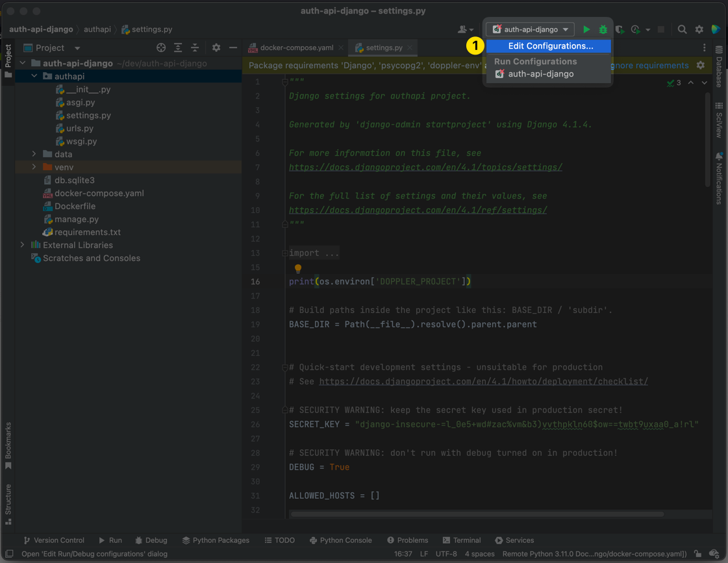Click Django settings docs link
The width and height of the screenshot is (728, 563).
tap(425, 167)
